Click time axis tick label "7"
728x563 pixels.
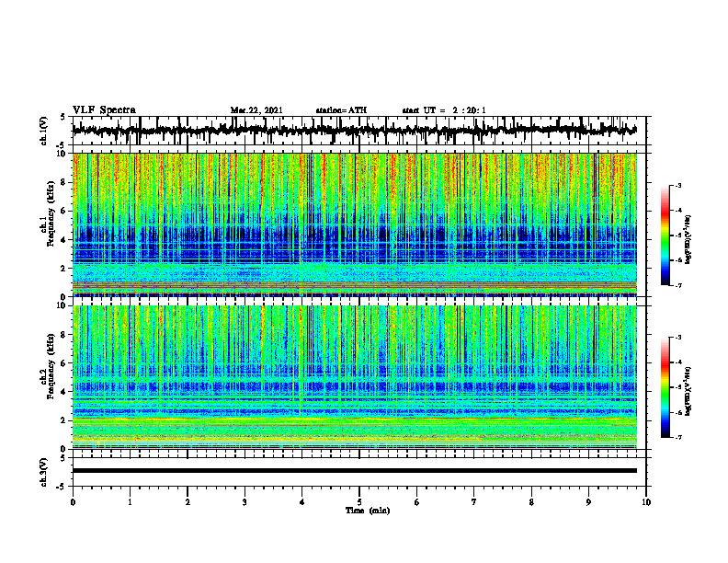(x=474, y=502)
